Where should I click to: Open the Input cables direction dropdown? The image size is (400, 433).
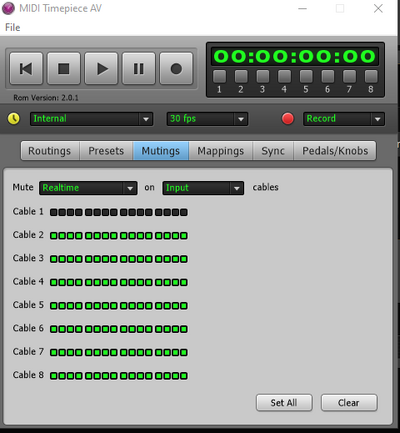click(x=203, y=188)
